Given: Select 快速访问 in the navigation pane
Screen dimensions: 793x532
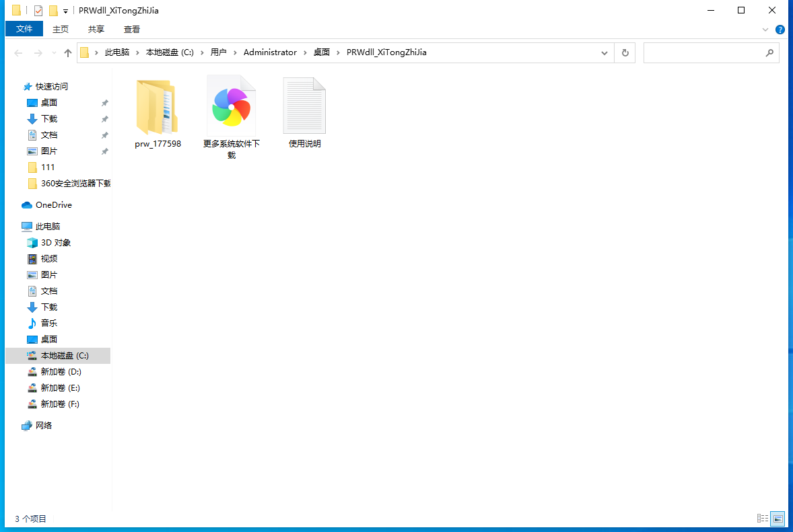Looking at the screenshot, I should pyautogui.click(x=52, y=86).
